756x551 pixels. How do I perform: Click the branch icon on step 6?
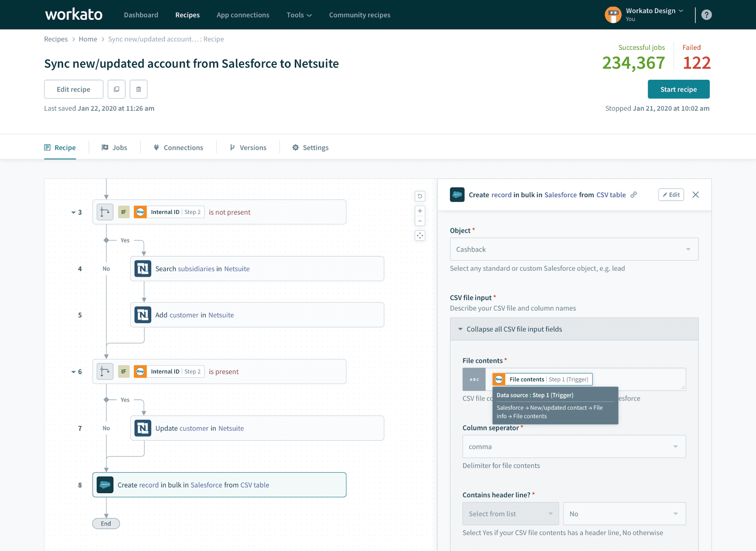(x=105, y=371)
